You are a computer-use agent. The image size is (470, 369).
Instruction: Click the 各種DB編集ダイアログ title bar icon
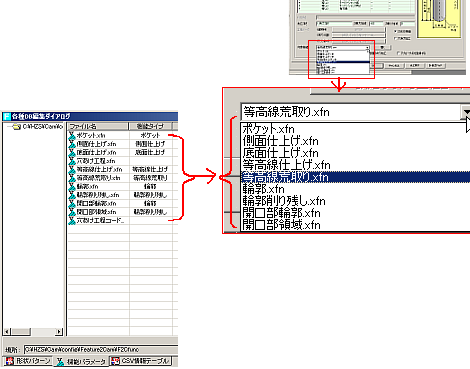tap(7, 116)
